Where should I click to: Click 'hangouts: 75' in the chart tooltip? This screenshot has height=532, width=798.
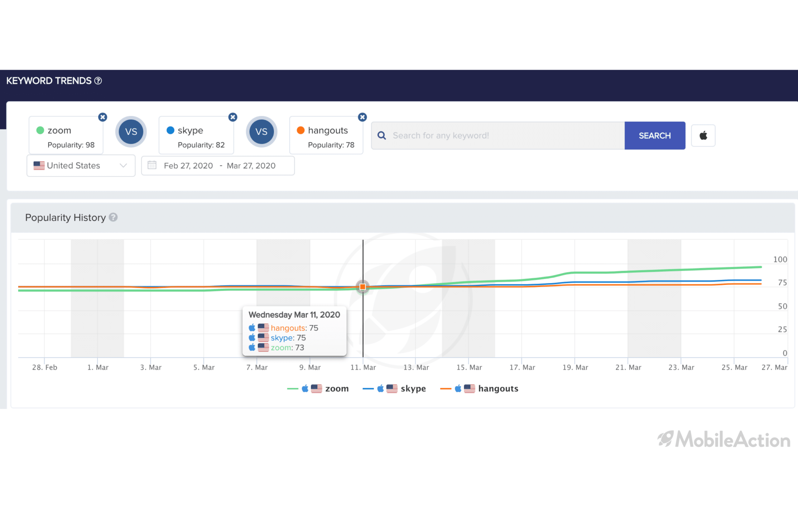[295, 328]
